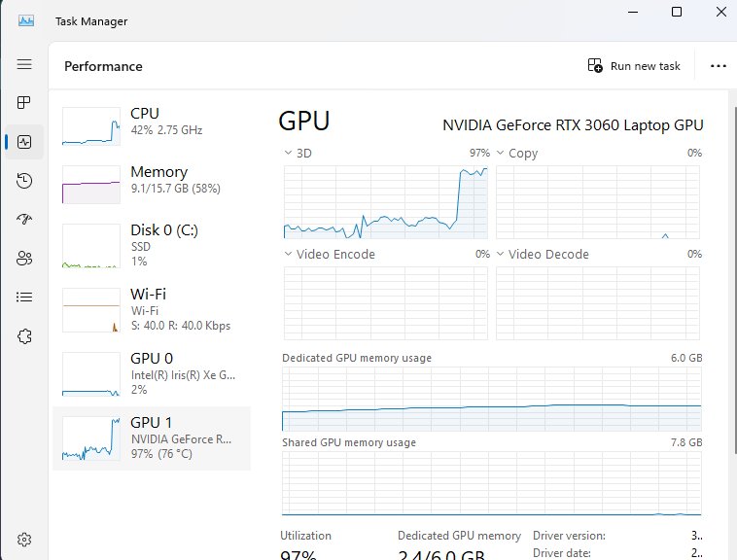This screenshot has height=560, width=737.
Task: Maximize the Task Manager window
Action: pos(677,12)
